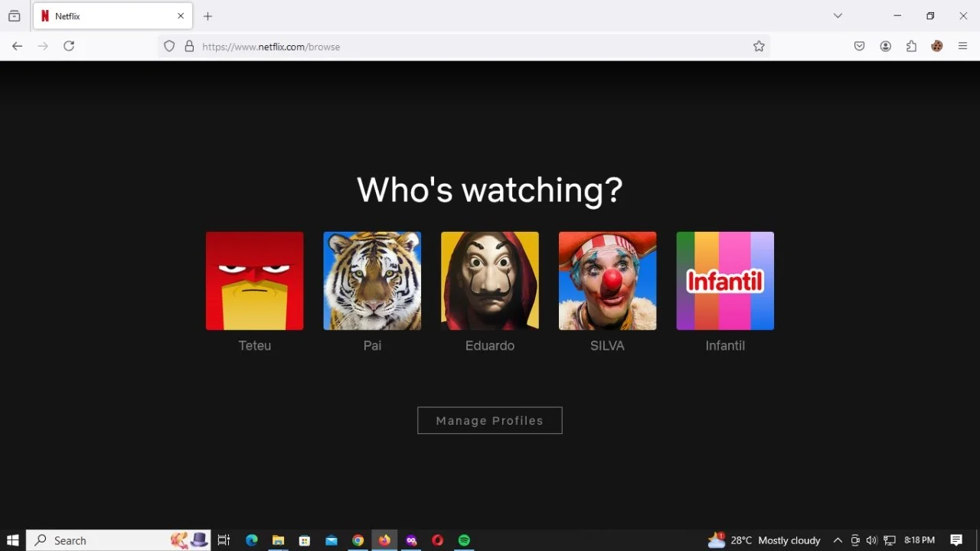The width and height of the screenshot is (980, 551).
Task: Click the Firefox taskbar icon
Action: tap(384, 540)
